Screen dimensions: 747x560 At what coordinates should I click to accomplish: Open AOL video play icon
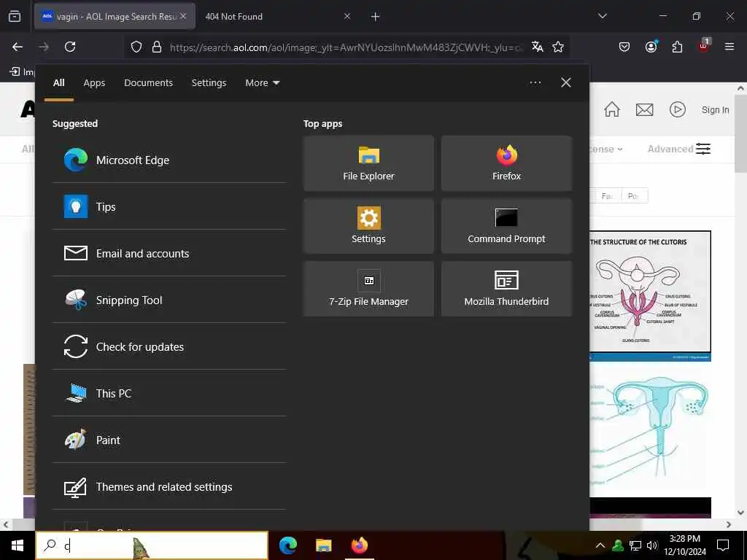point(678,109)
